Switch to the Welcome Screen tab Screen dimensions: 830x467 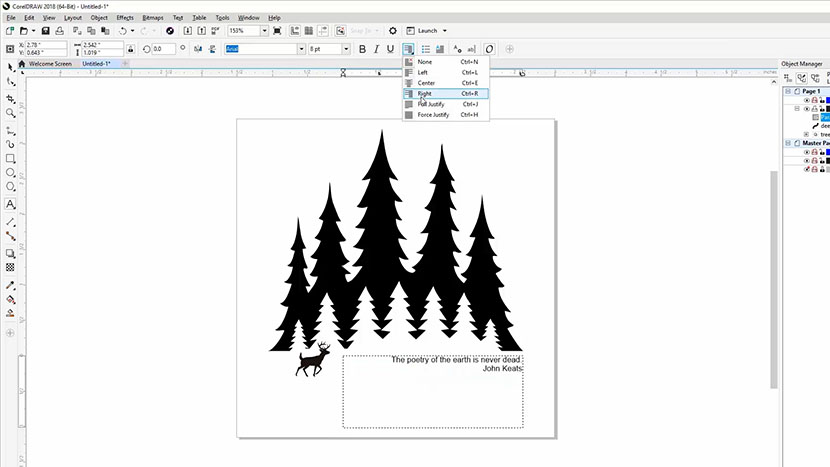tap(50, 63)
